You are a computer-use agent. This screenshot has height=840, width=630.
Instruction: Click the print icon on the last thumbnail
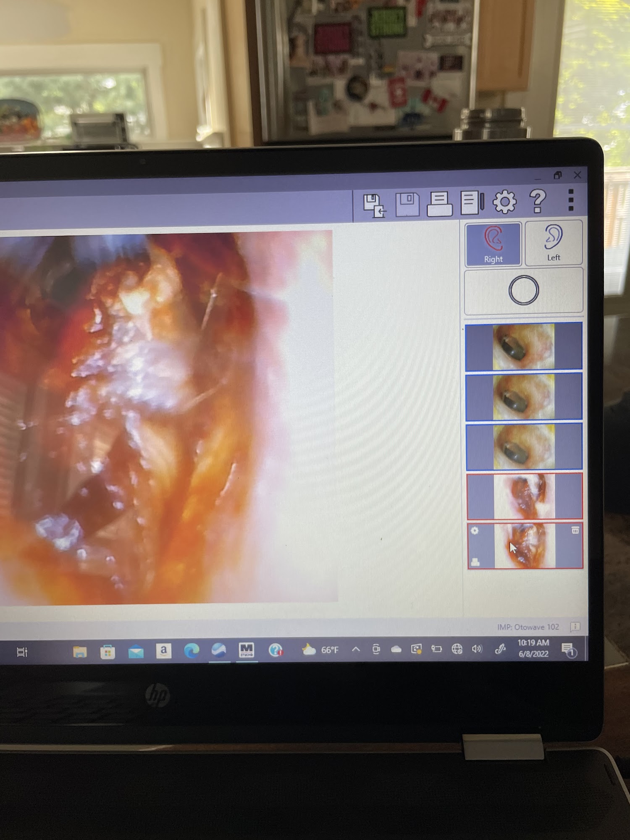tap(475, 562)
